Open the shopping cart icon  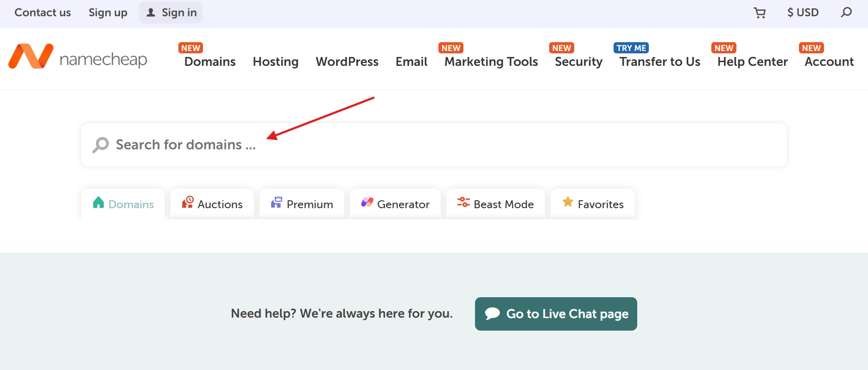(x=760, y=13)
